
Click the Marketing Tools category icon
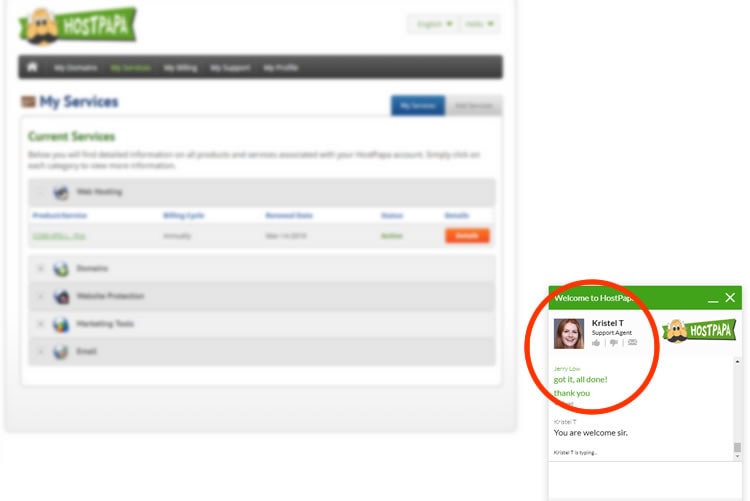(x=61, y=324)
